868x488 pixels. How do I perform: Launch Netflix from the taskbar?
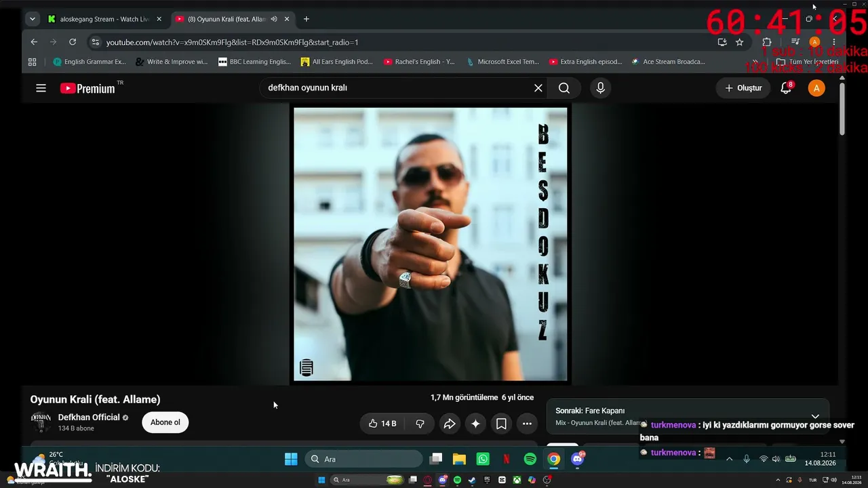[x=506, y=459]
